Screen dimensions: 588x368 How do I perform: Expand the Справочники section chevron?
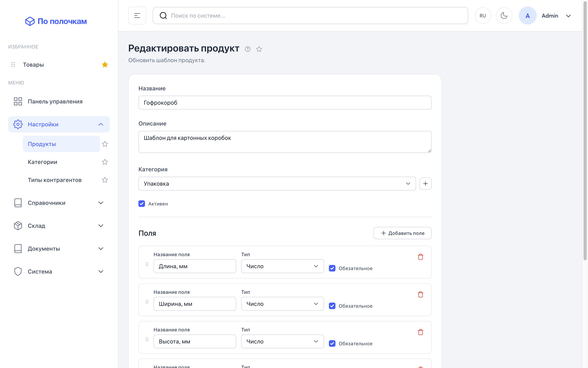coord(101,203)
